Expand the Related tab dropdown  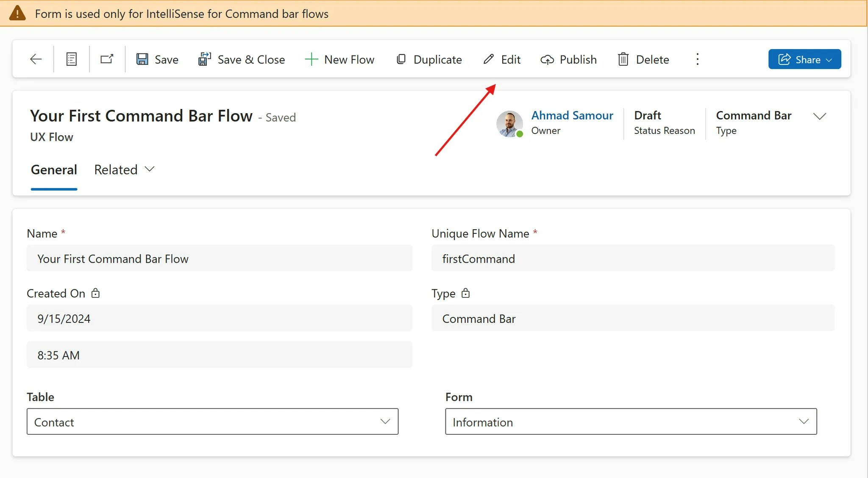click(x=124, y=170)
